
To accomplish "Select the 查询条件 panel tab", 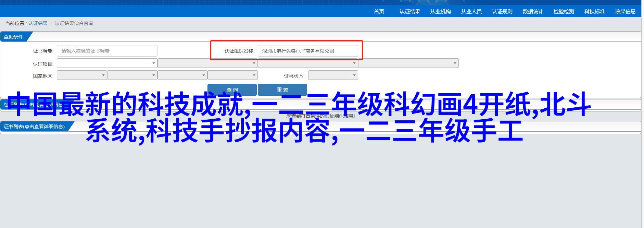I will click(14, 37).
